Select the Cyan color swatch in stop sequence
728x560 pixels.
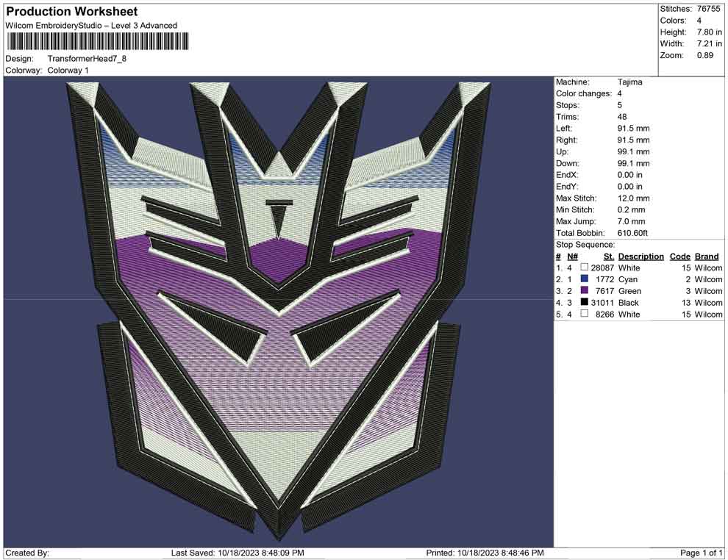point(585,279)
